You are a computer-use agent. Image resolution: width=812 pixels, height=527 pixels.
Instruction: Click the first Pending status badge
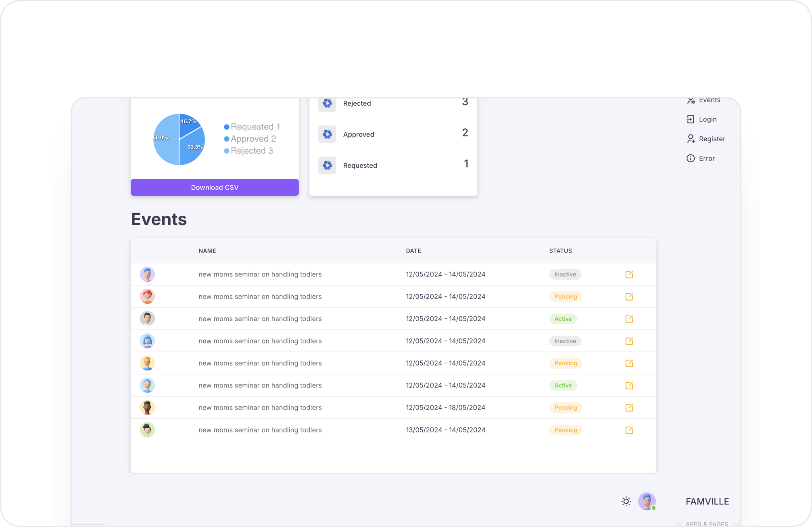pos(566,297)
